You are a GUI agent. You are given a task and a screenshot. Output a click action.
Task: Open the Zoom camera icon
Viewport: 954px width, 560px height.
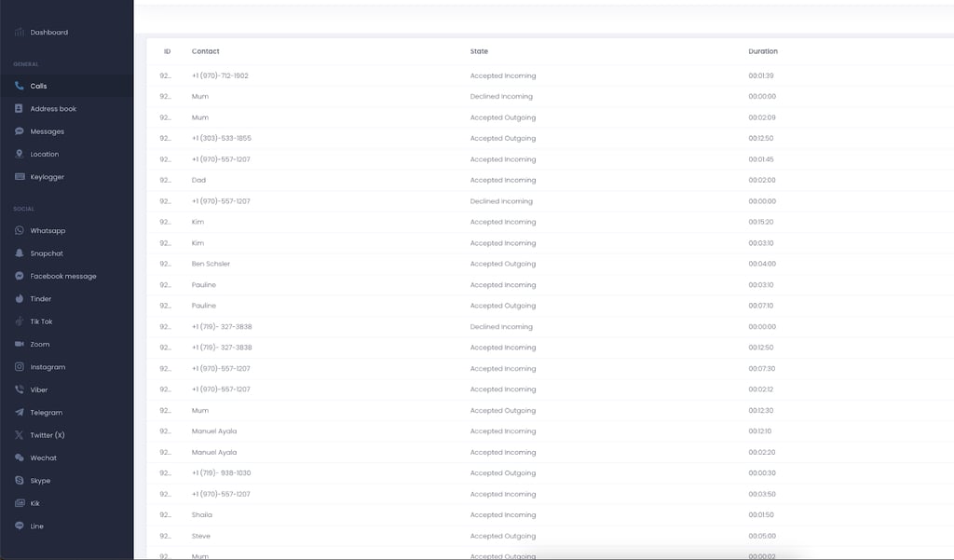[x=20, y=344]
